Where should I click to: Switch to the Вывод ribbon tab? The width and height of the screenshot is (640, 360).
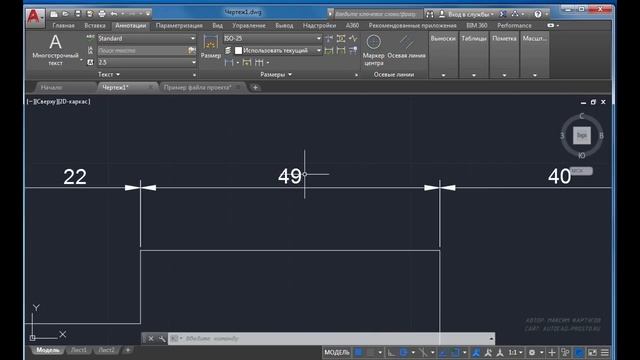point(284,25)
